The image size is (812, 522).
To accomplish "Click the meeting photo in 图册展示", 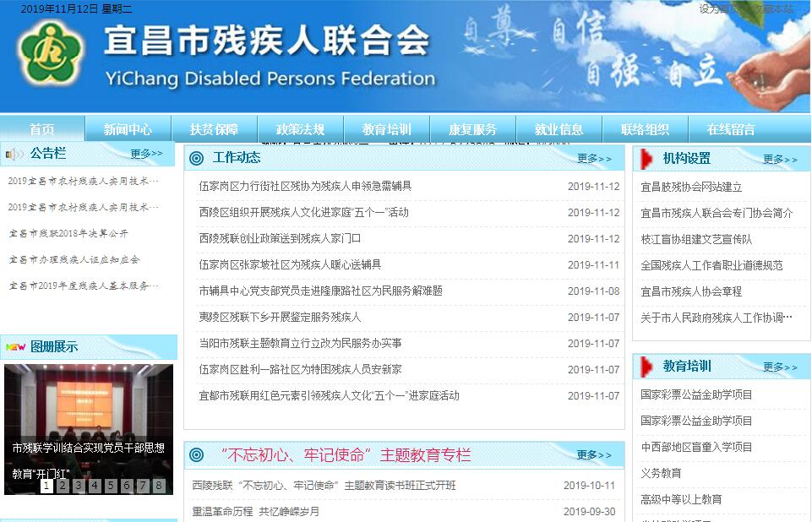I will point(89,405).
